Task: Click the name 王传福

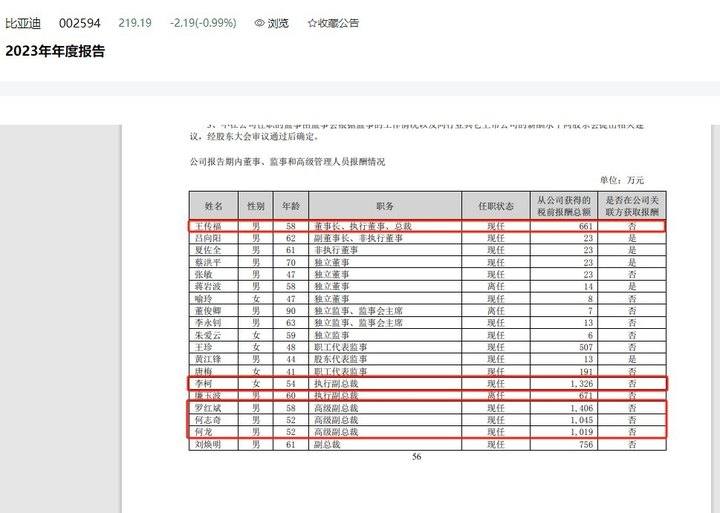Action: point(208,226)
